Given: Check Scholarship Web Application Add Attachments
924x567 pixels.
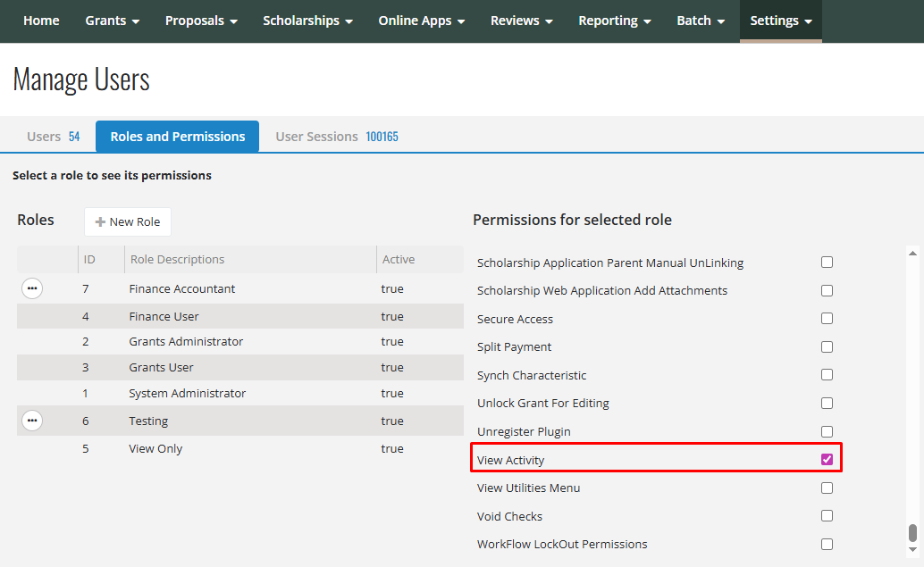Looking at the screenshot, I should [827, 290].
